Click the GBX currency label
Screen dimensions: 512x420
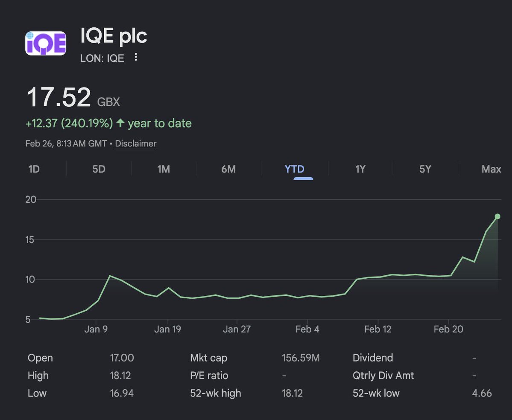pyautogui.click(x=108, y=102)
